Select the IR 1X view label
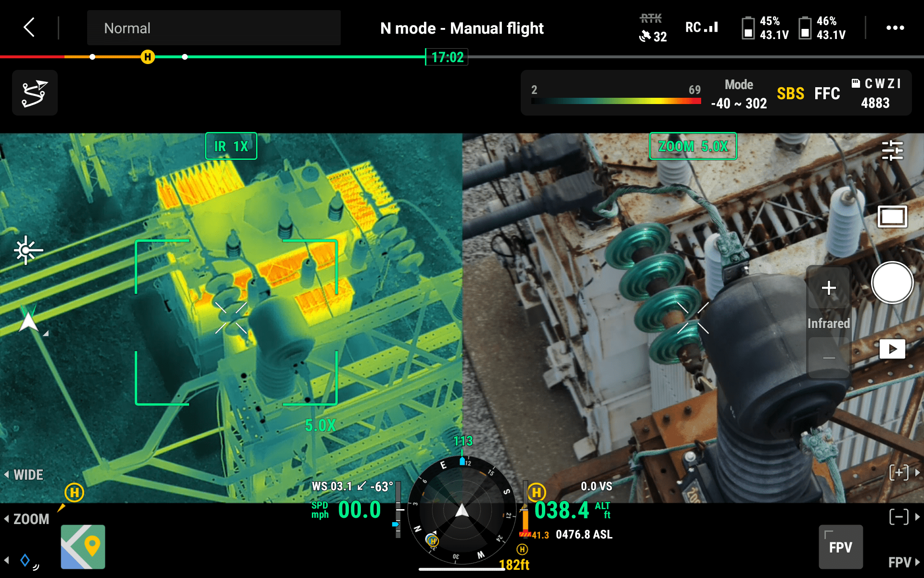 tap(231, 146)
